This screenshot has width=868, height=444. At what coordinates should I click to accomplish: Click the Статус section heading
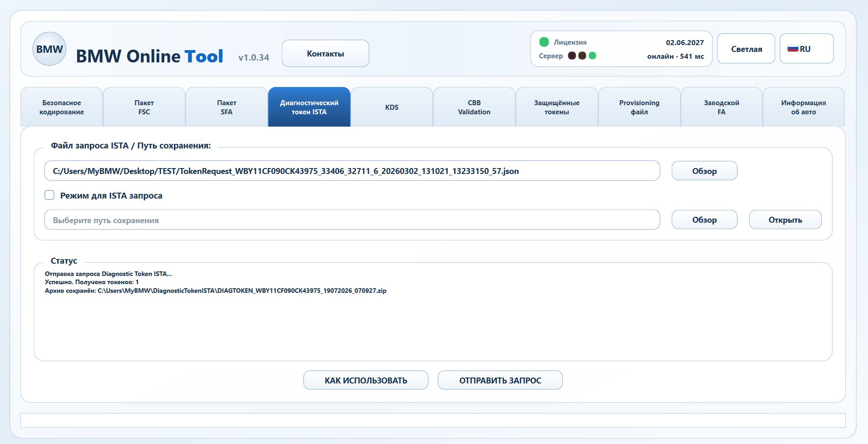[x=64, y=261]
